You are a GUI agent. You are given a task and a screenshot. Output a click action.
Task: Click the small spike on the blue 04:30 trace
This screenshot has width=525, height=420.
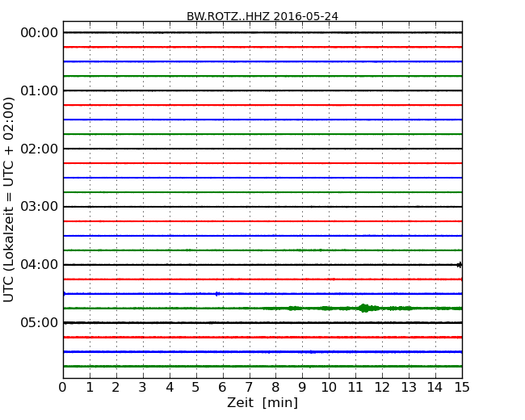pos(217,294)
